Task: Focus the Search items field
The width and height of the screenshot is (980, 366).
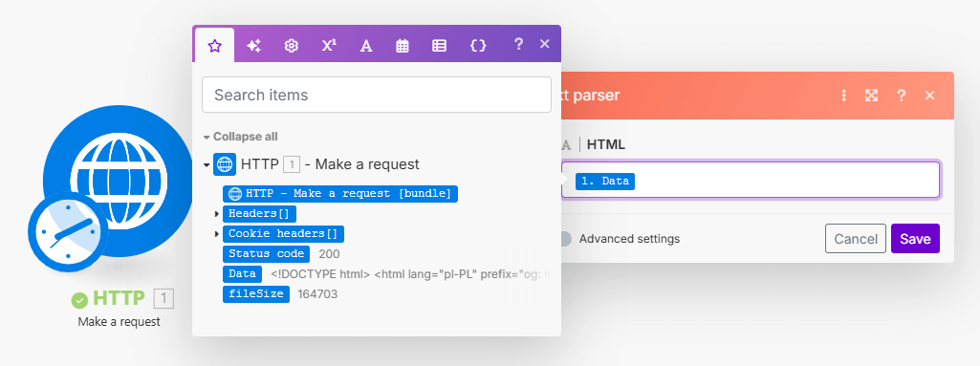Action: (x=377, y=95)
